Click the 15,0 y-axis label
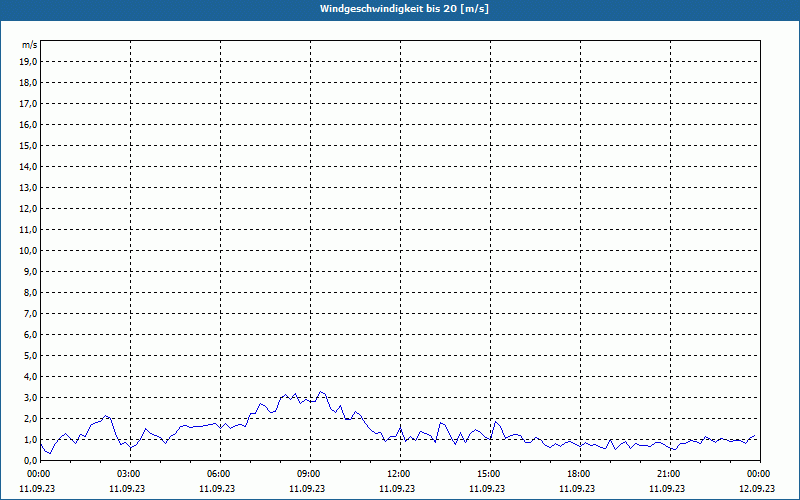Image resolution: width=800 pixels, height=500 pixels. coord(28,145)
